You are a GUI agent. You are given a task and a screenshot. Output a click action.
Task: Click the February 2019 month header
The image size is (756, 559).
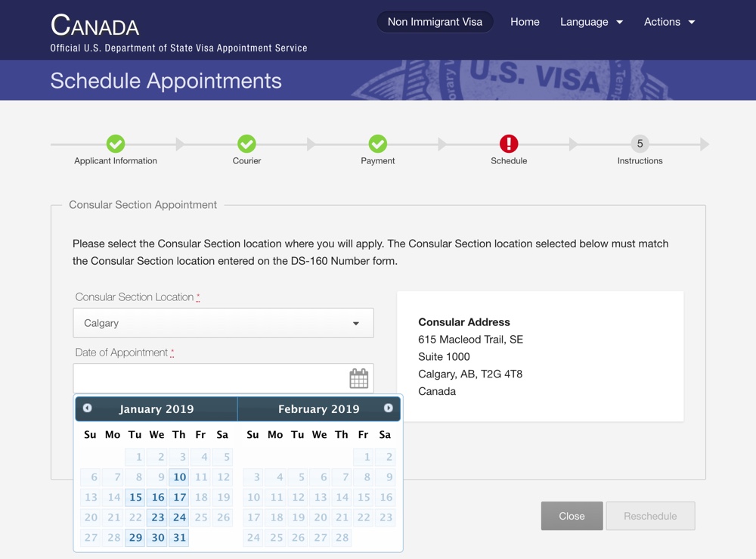tap(319, 409)
